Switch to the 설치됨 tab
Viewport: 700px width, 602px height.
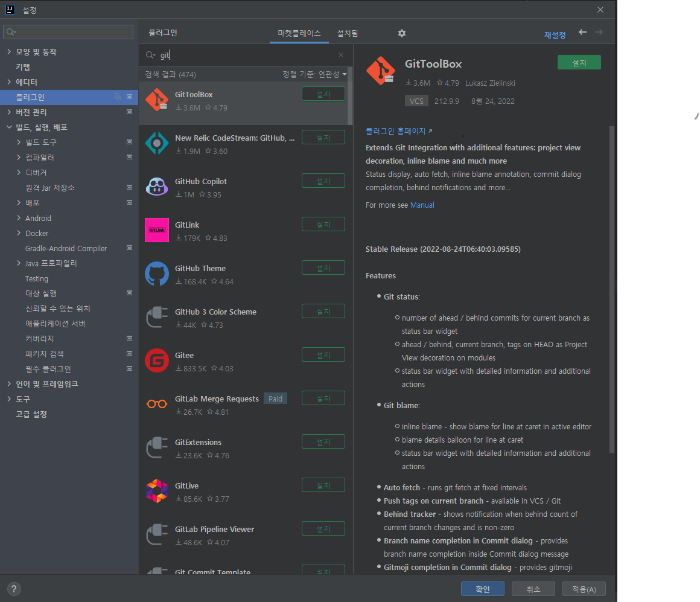tap(348, 33)
